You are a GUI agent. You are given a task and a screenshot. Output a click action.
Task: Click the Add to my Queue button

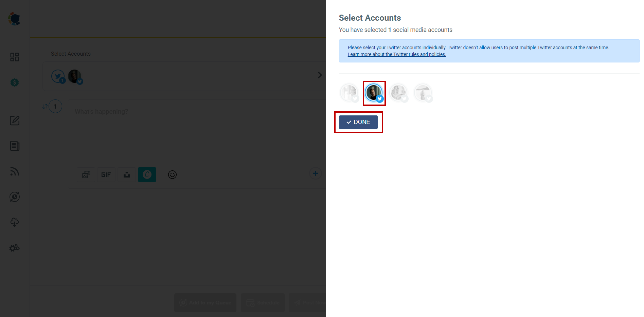tap(205, 302)
